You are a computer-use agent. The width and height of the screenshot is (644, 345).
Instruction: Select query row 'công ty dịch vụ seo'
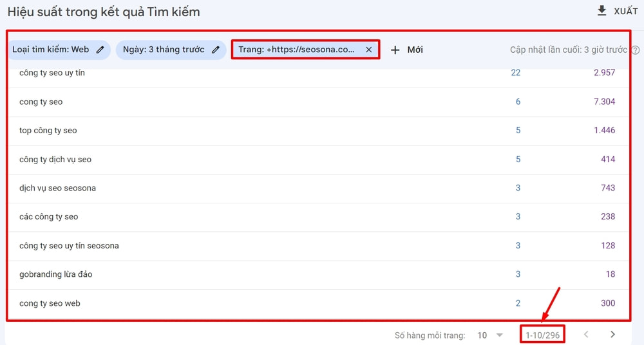pos(319,160)
